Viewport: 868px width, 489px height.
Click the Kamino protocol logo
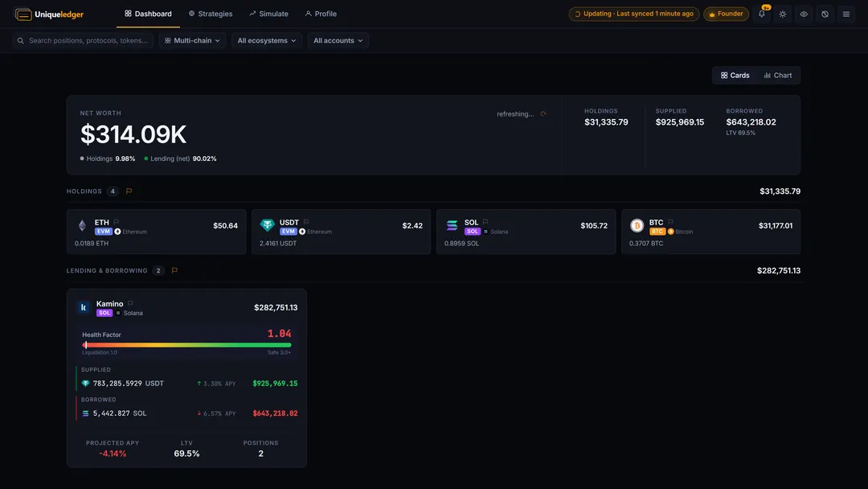click(84, 307)
